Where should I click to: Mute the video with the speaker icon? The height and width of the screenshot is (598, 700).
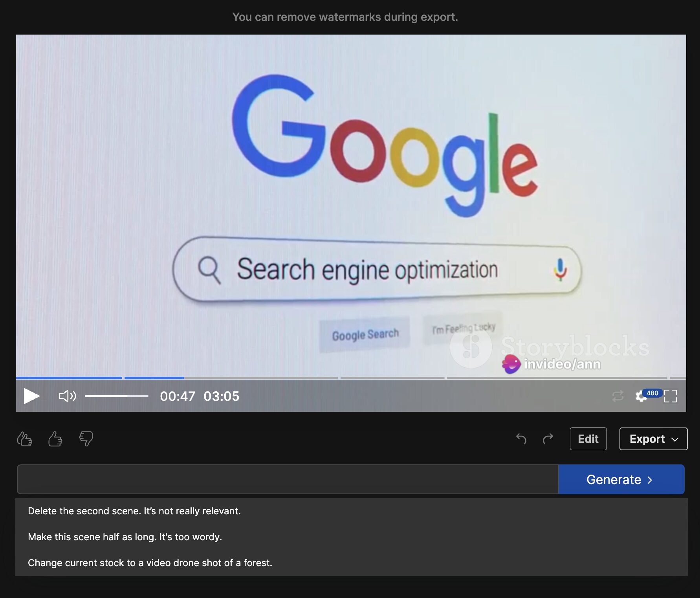coord(67,396)
